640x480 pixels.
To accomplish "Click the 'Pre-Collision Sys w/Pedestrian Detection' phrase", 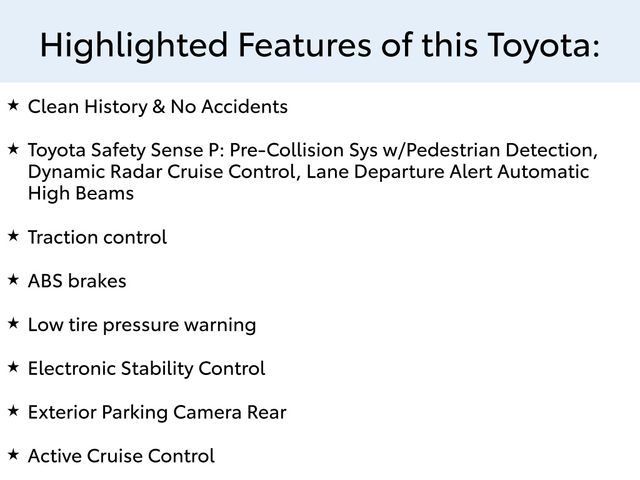I will pos(414,150).
